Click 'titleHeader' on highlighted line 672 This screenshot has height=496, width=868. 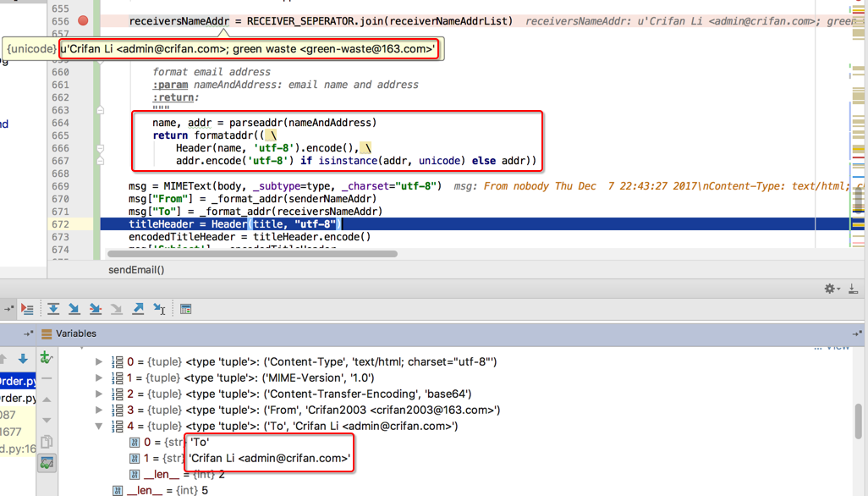(161, 224)
